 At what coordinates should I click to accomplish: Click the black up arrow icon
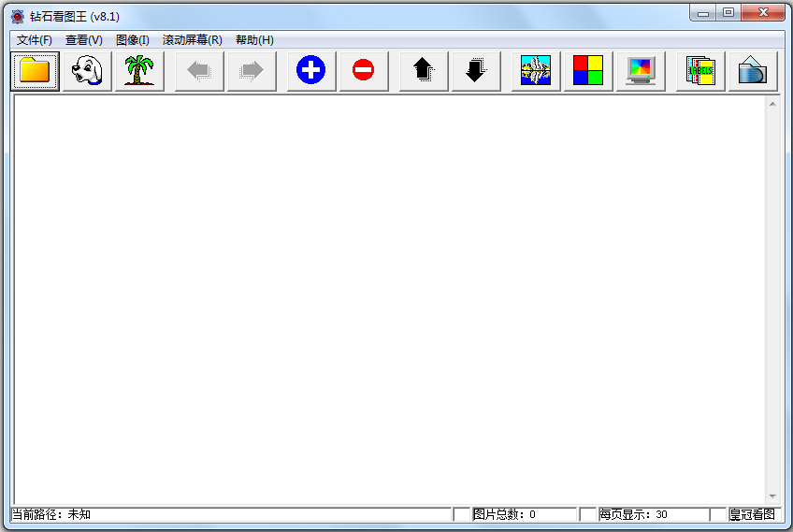coord(424,71)
